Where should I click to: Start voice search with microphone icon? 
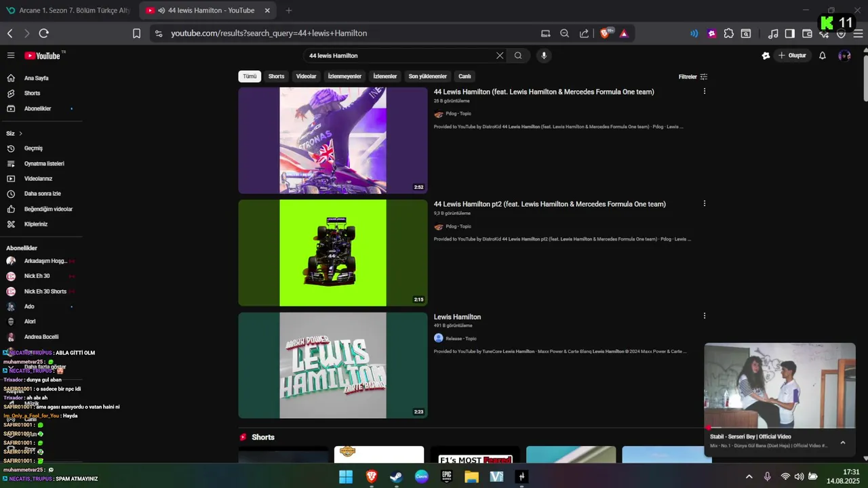[x=543, y=56]
